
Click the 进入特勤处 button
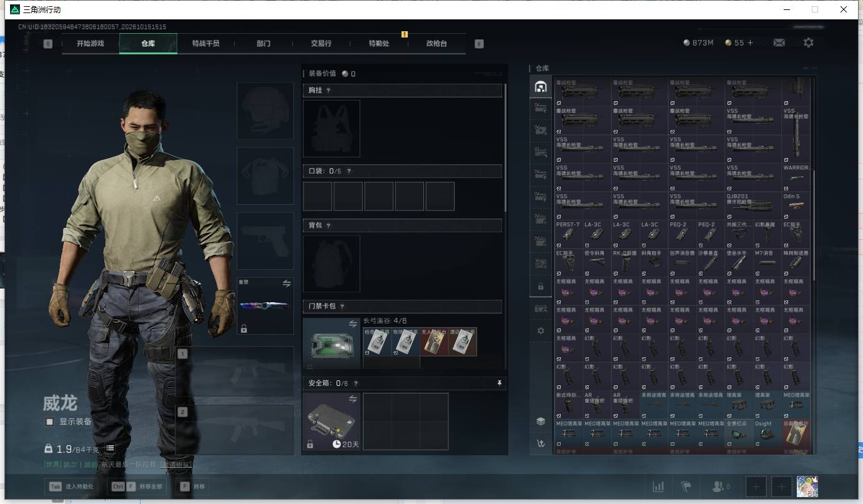coord(72,487)
